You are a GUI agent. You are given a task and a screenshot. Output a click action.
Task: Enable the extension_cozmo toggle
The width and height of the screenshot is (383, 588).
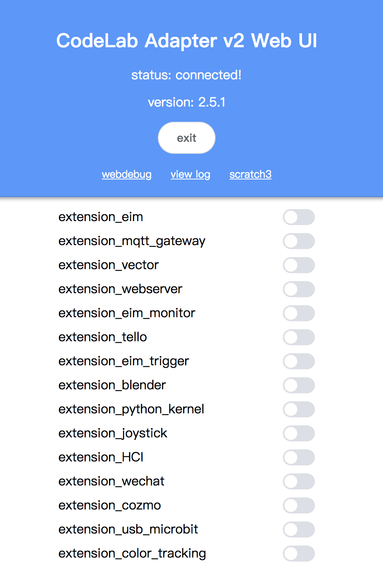298,505
